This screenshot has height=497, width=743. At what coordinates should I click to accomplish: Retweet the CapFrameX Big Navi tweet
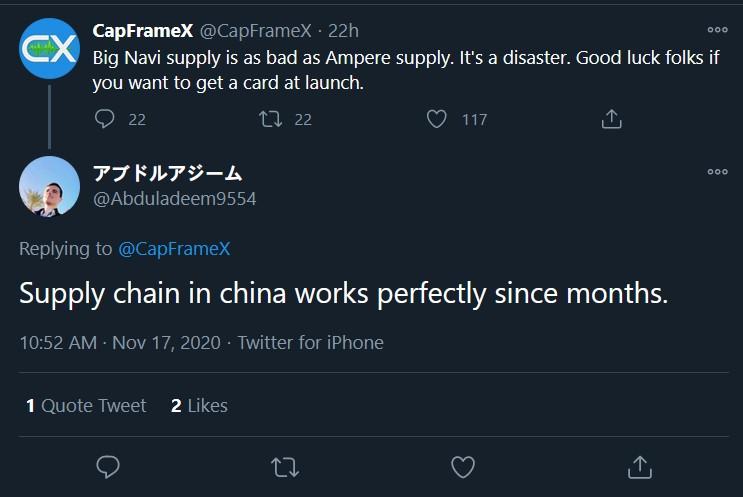[x=271, y=119]
